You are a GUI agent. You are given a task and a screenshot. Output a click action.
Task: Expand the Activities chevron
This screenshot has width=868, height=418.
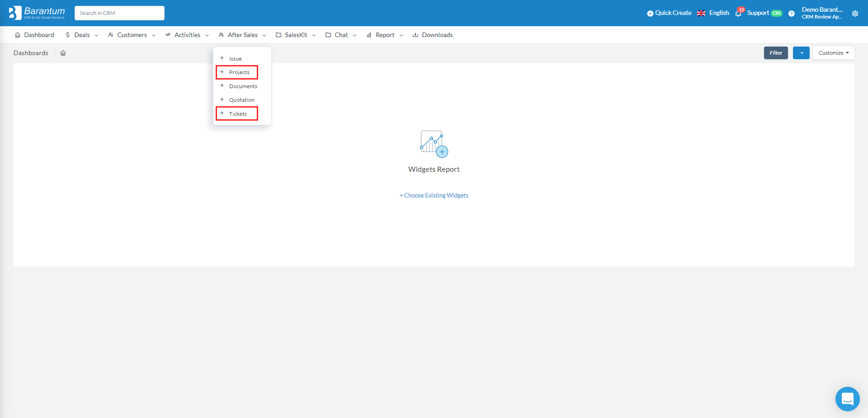pyautogui.click(x=207, y=35)
